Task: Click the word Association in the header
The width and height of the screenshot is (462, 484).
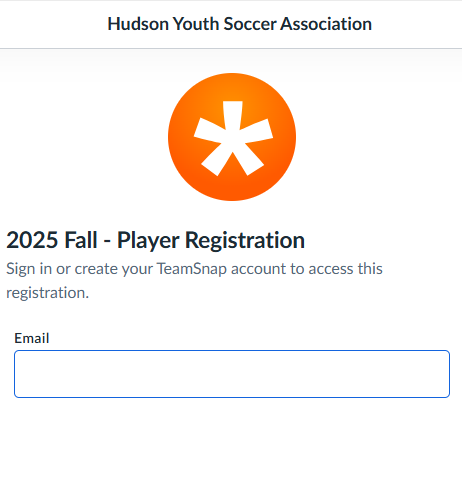Action: pos(326,24)
